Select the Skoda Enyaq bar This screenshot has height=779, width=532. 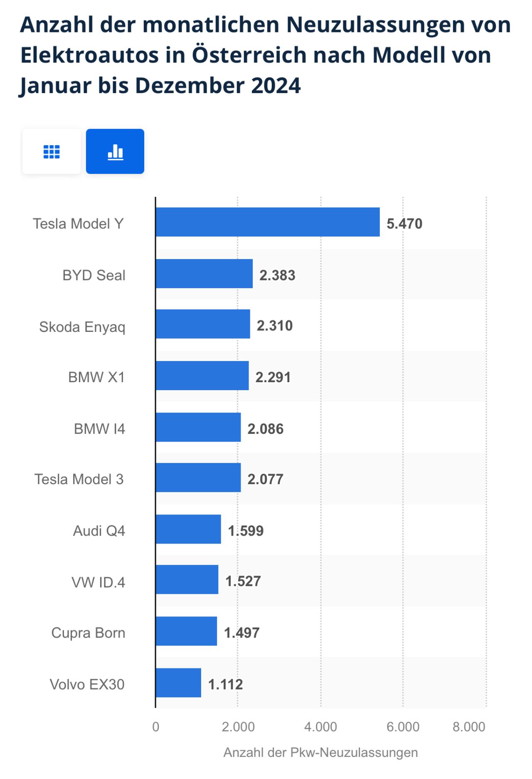(x=203, y=324)
